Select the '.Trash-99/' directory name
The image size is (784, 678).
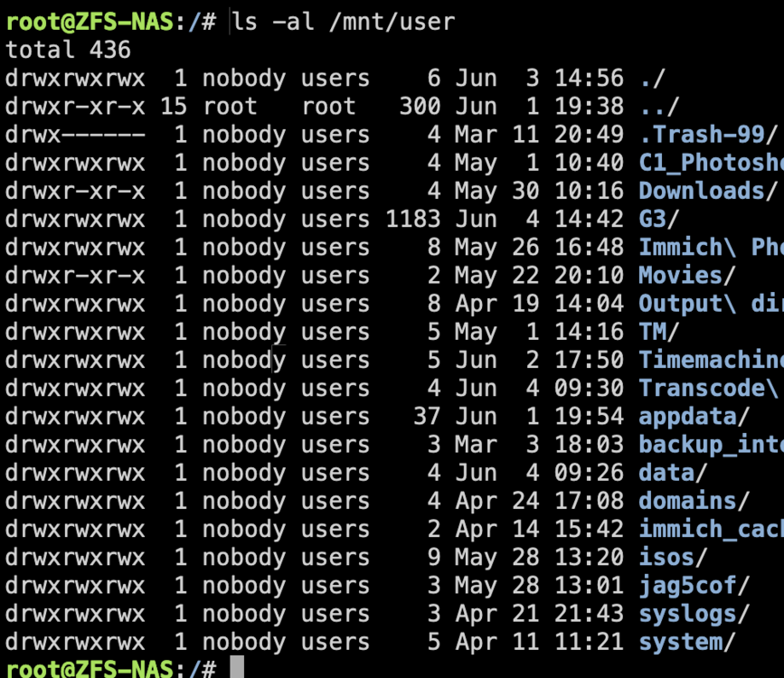709,135
